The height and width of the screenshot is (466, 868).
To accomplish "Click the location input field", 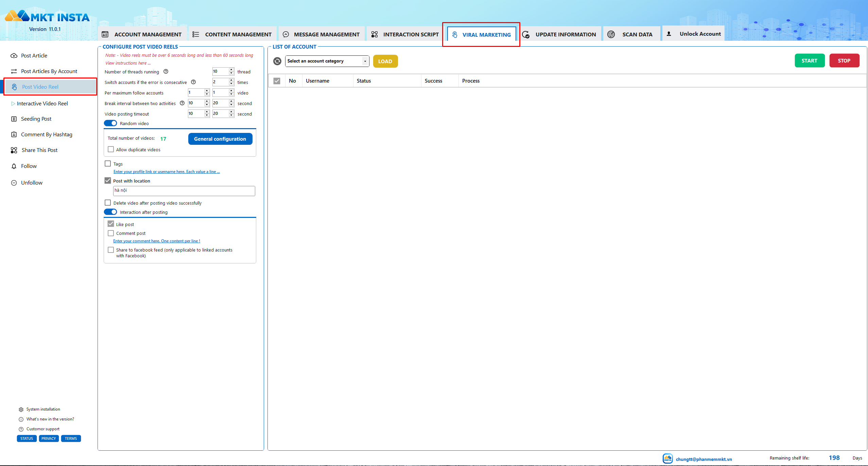I will (x=184, y=191).
